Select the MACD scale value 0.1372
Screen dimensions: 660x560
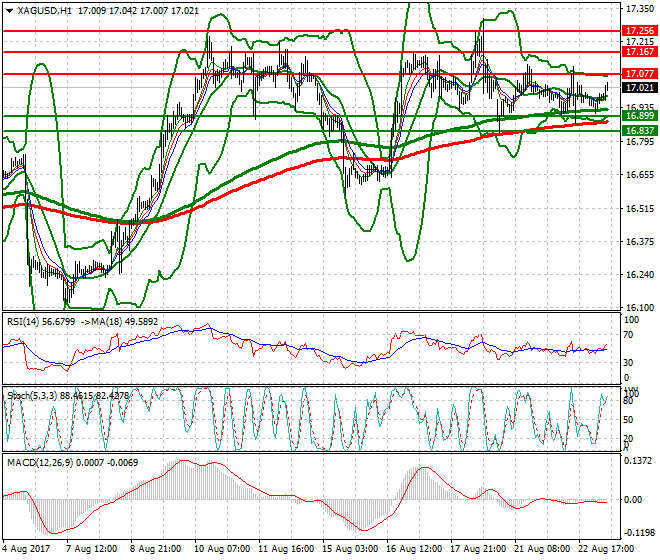[638, 461]
